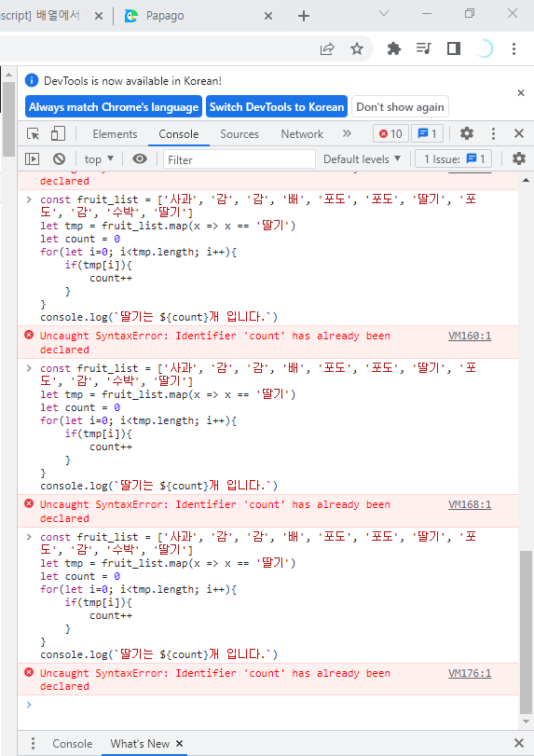Focus the console Filter input field
The height and width of the screenshot is (756, 534).
[240, 159]
